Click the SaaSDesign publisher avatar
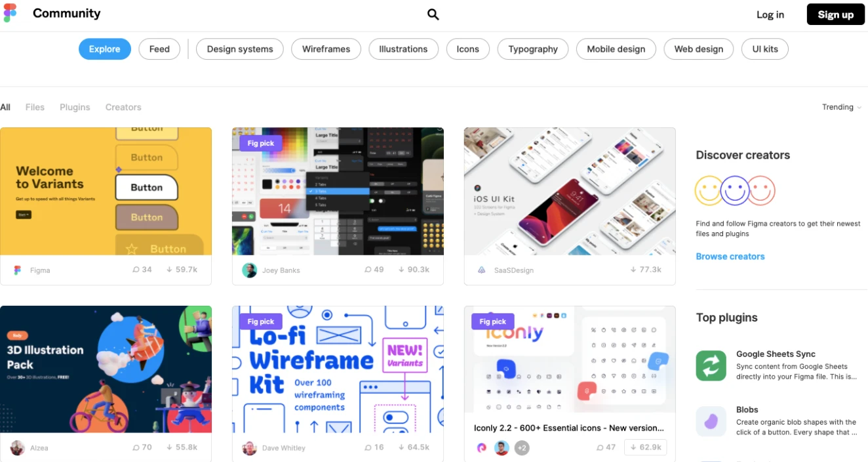The height and width of the screenshot is (462, 868). [x=481, y=270]
